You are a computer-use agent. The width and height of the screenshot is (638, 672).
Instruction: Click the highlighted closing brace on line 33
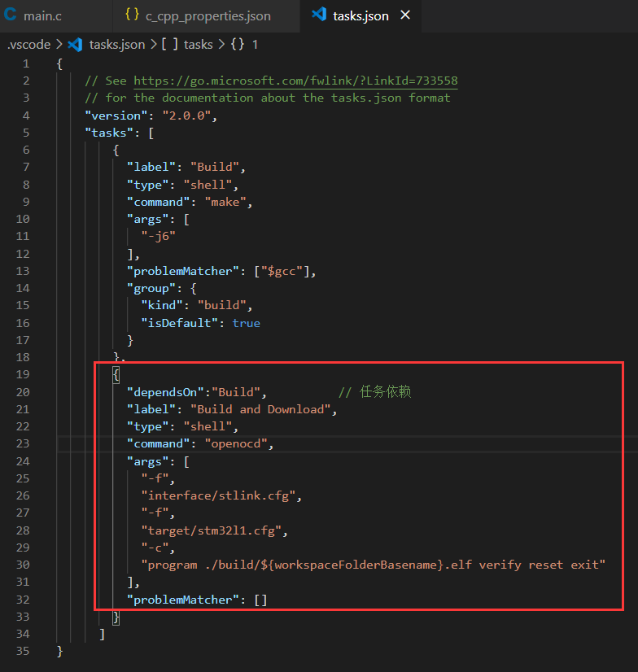pos(116,617)
